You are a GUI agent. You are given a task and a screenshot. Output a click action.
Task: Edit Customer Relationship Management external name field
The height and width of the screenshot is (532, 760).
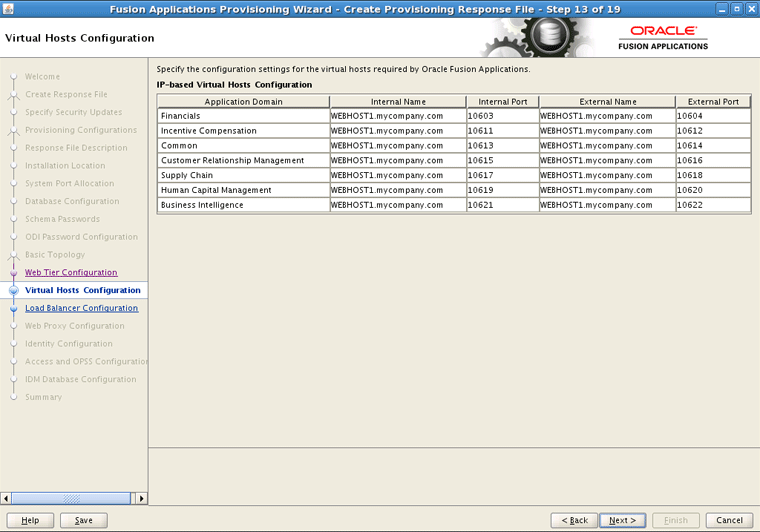607,160
